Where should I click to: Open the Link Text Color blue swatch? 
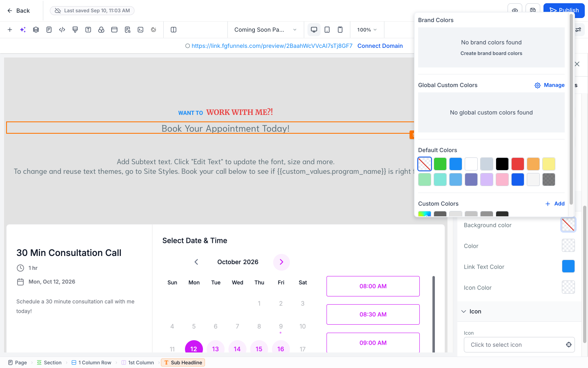[568, 266]
